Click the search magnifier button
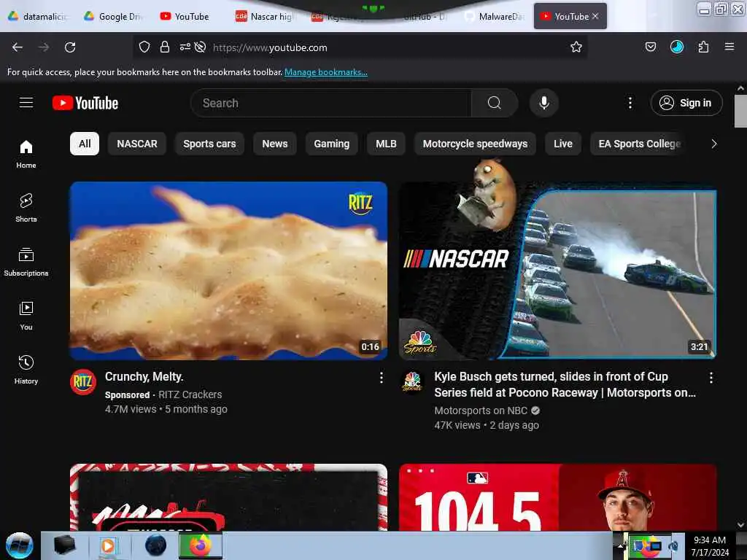 click(494, 103)
